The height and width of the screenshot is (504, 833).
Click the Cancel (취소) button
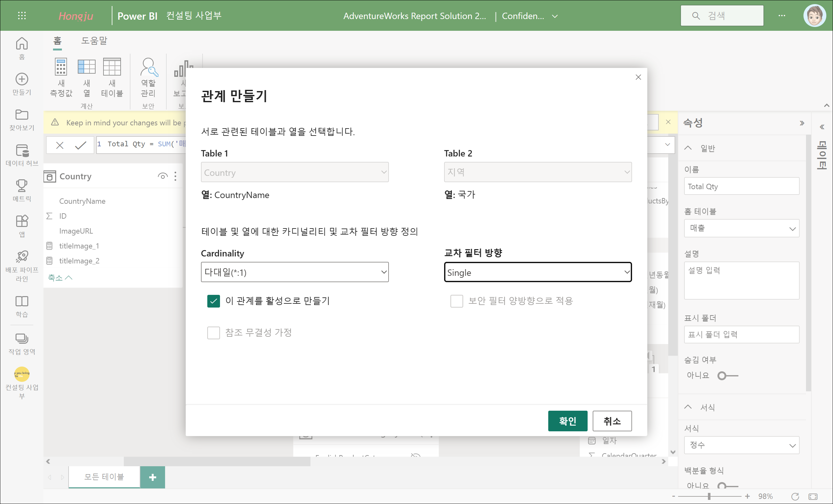pos(612,421)
